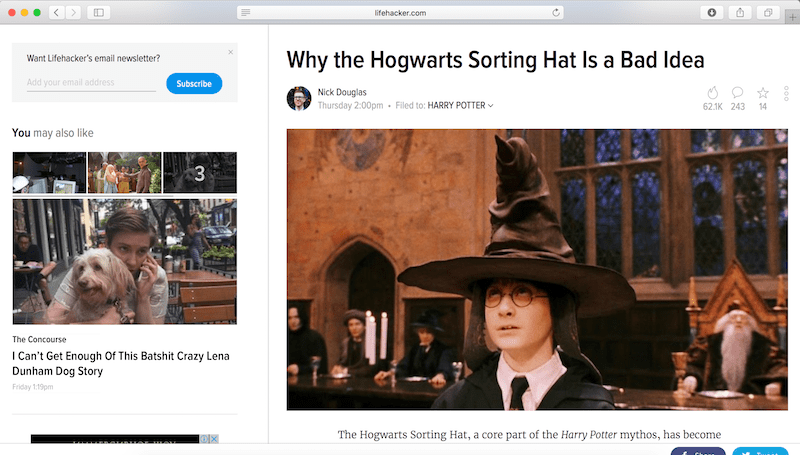Open the dark room thumbnail in 'You may also like'
This screenshot has height=455, width=800.
coord(49,172)
